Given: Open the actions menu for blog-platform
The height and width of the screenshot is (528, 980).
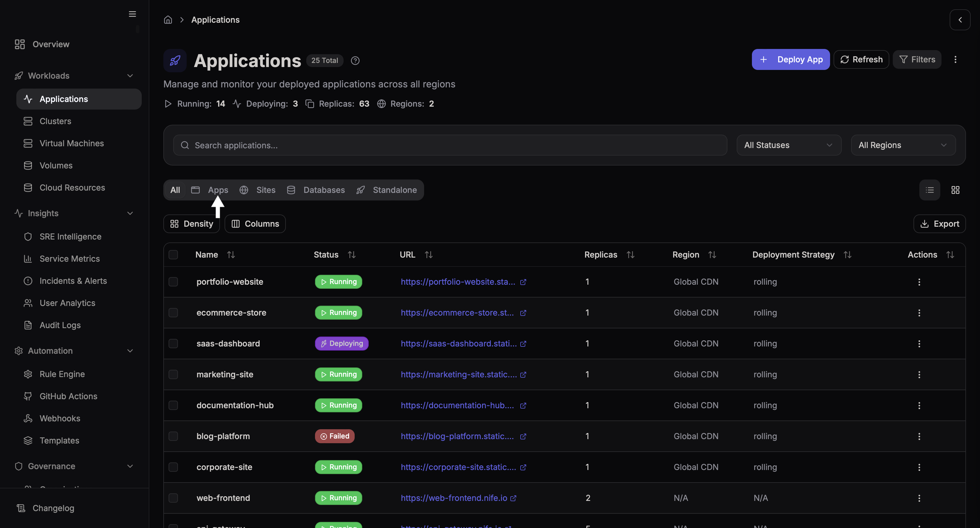Looking at the screenshot, I should (x=919, y=436).
